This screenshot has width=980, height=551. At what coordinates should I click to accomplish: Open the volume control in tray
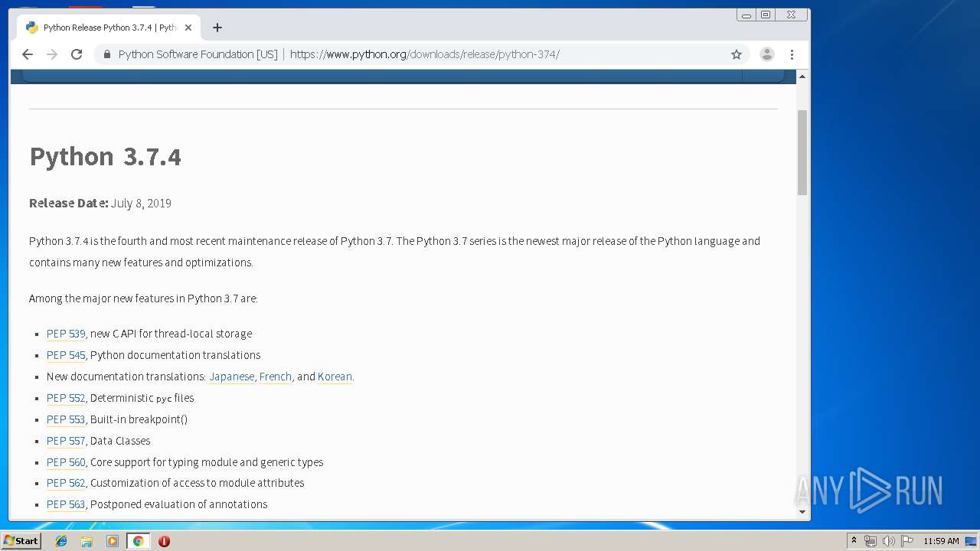point(888,541)
